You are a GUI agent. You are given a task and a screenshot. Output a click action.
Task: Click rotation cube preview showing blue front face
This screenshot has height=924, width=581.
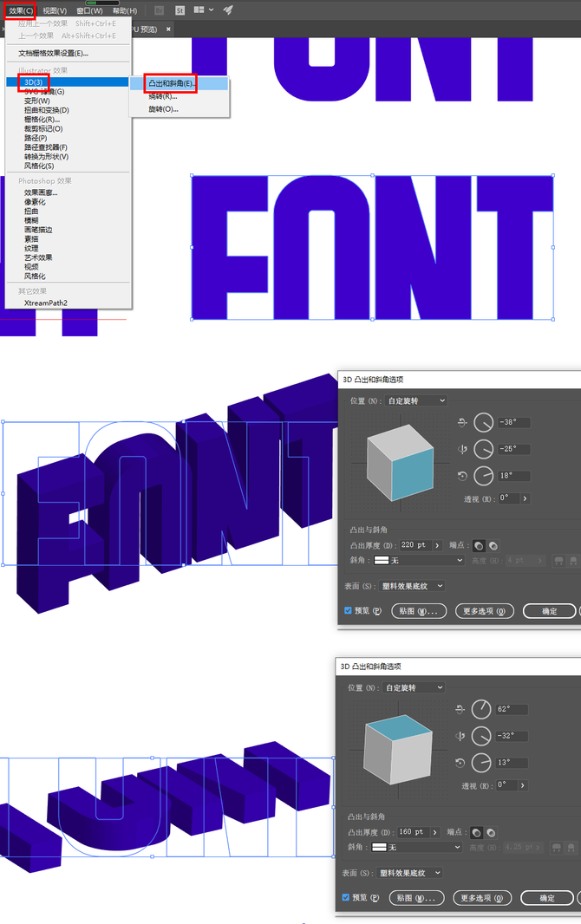tap(401, 463)
